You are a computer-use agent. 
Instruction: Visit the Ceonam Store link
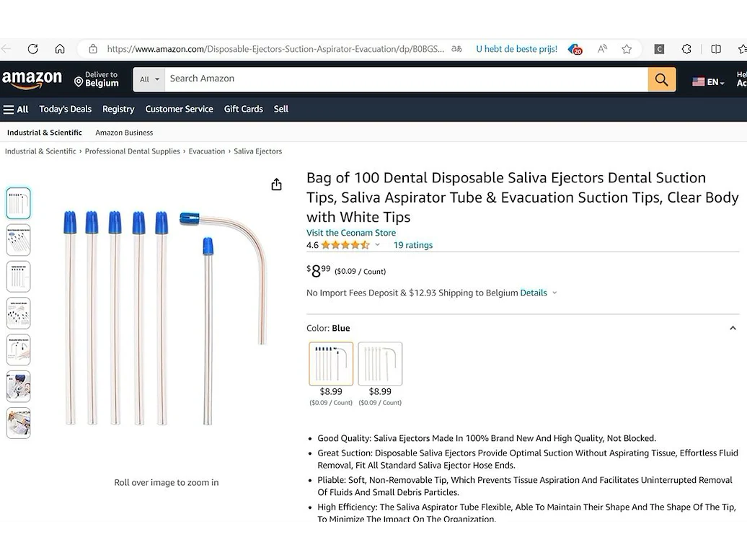(x=351, y=233)
